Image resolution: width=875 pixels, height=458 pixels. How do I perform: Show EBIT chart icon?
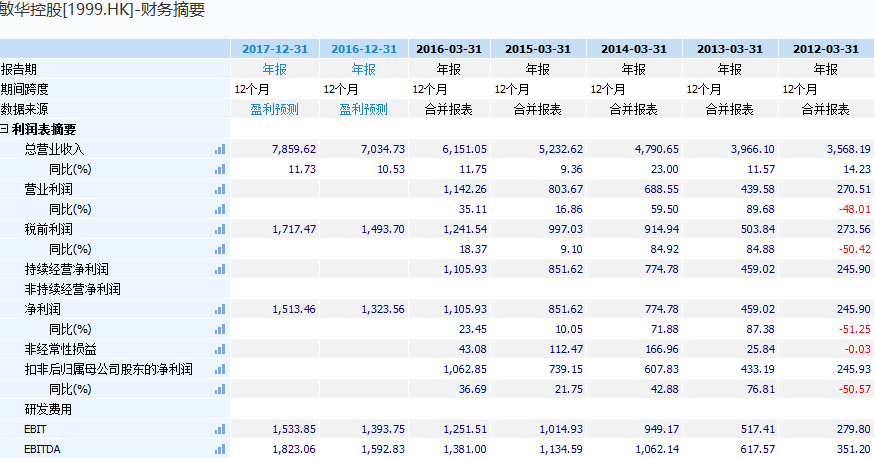coord(220,430)
